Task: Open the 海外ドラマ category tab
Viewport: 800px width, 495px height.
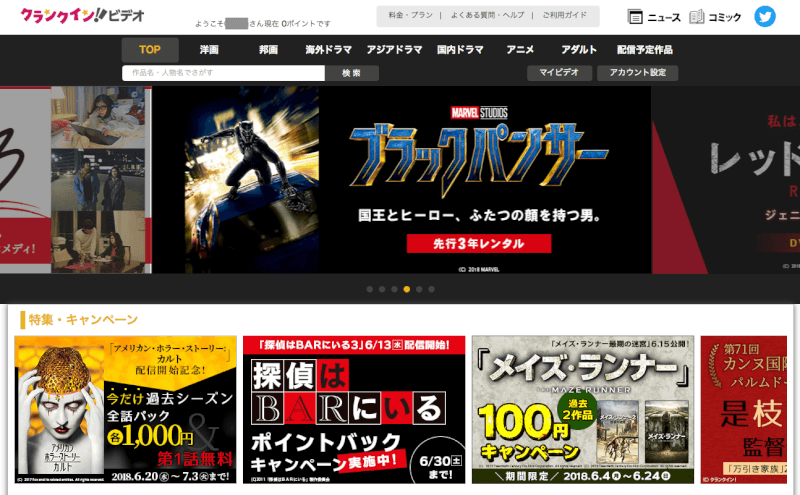Action: pyautogui.click(x=328, y=50)
